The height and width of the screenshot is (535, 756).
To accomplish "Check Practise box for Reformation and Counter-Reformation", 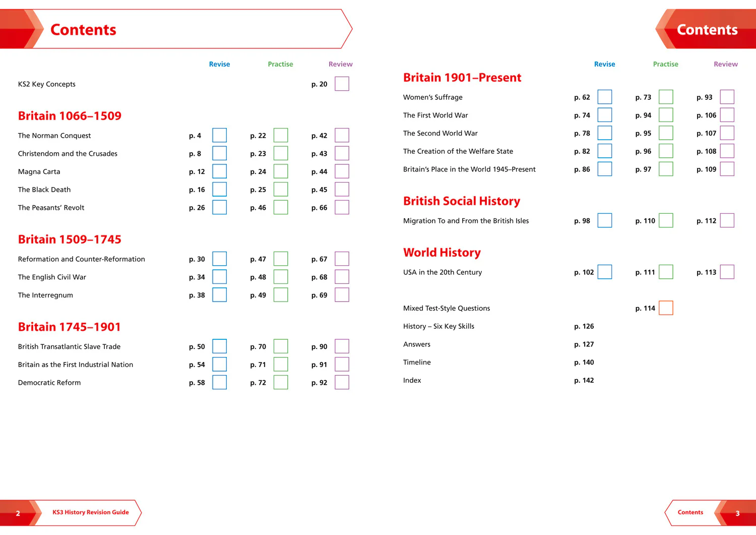I will click(281, 259).
